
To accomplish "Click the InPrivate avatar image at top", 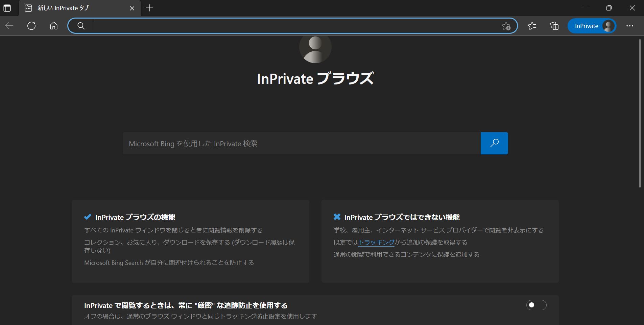I will (x=315, y=49).
